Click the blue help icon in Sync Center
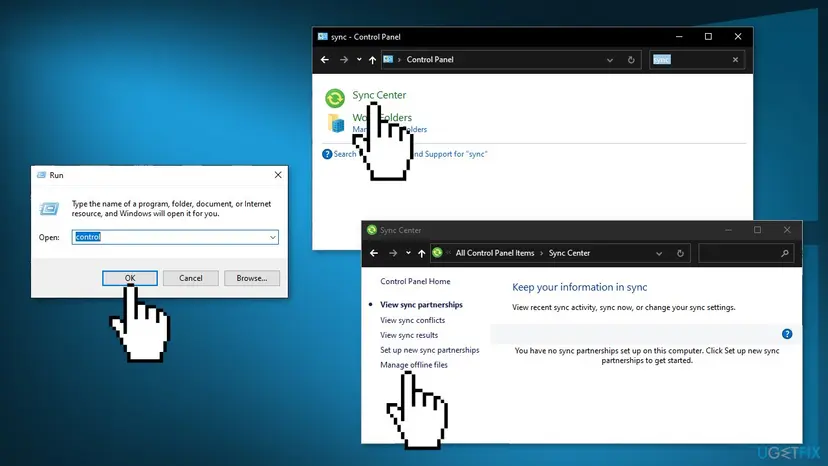828x466 pixels. click(787, 334)
